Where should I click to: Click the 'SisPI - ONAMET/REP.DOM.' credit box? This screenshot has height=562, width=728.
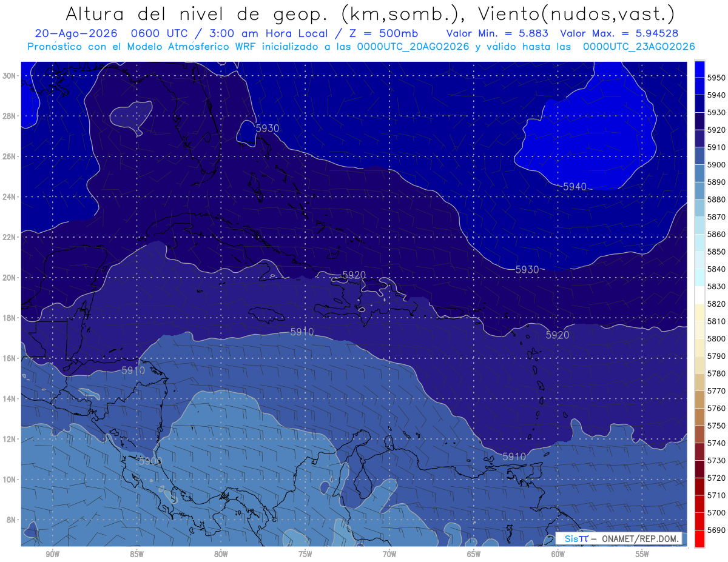[619, 538]
